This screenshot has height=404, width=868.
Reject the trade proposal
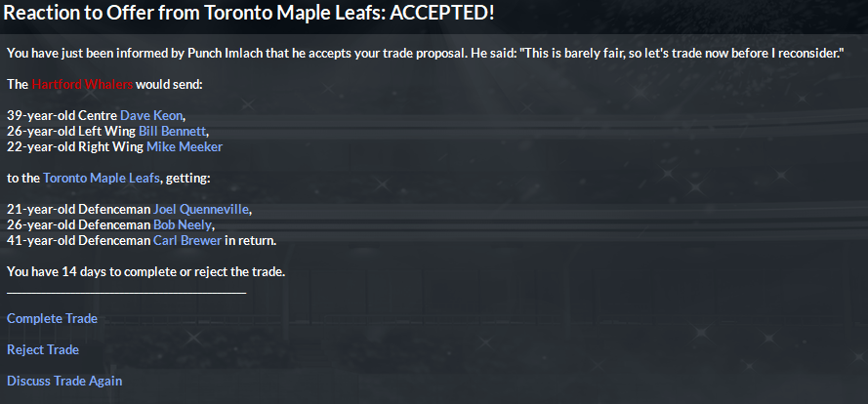[x=43, y=350]
